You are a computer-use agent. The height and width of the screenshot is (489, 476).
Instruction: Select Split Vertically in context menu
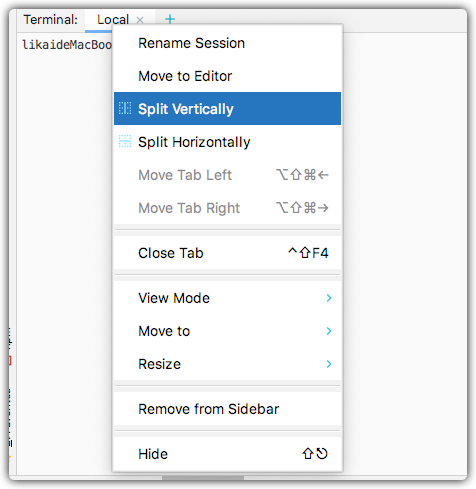[x=227, y=109]
